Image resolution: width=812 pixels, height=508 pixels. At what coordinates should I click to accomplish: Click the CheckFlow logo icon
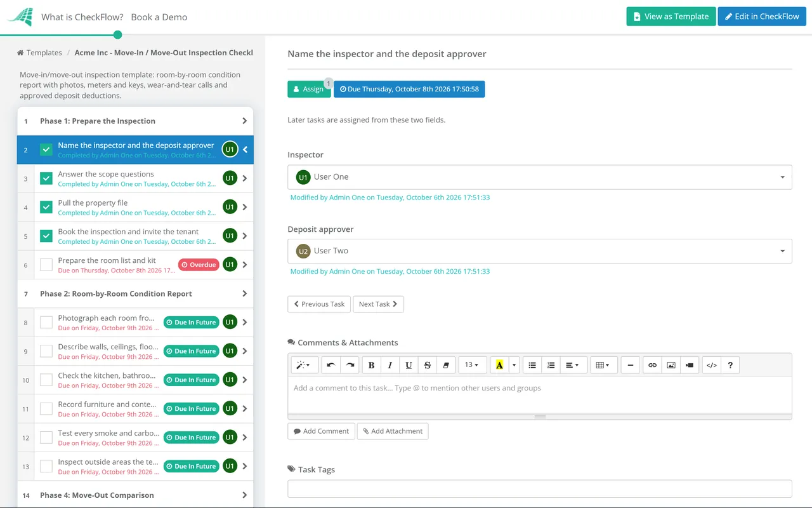tap(20, 17)
